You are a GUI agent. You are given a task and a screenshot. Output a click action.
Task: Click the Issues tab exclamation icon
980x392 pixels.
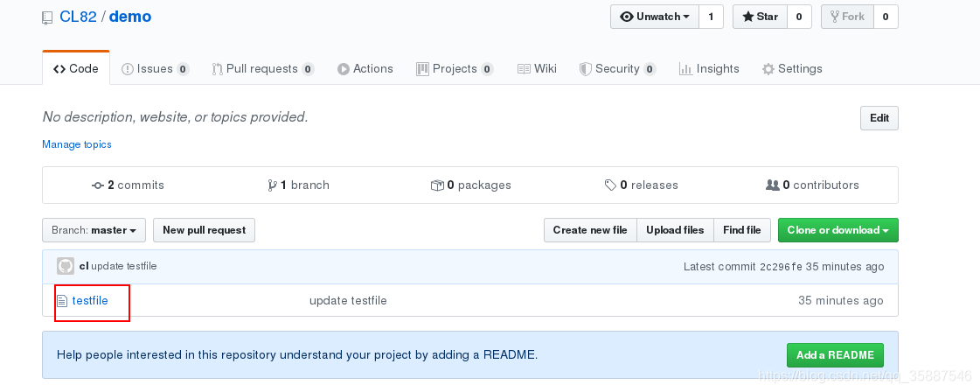click(x=127, y=69)
